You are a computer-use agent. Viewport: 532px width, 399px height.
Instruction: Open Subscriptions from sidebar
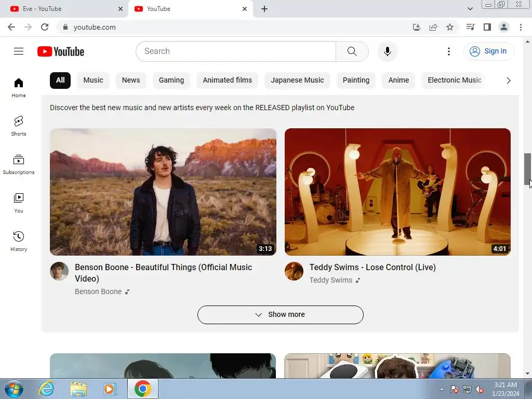[x=19, y=165]
